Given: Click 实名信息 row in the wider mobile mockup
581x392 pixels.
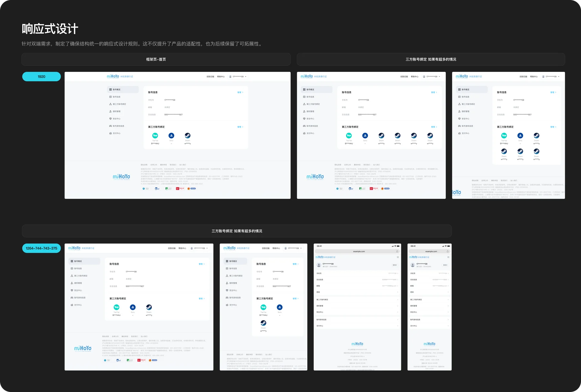Looking at the screenshot, I should click(357, 279).
